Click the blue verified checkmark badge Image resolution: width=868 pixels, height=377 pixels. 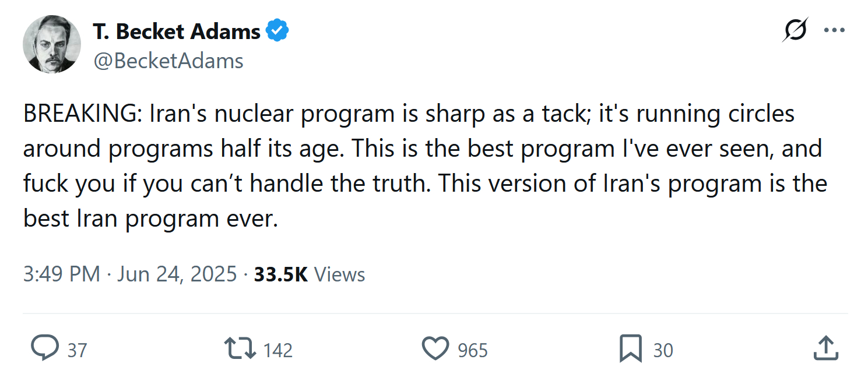277,31
